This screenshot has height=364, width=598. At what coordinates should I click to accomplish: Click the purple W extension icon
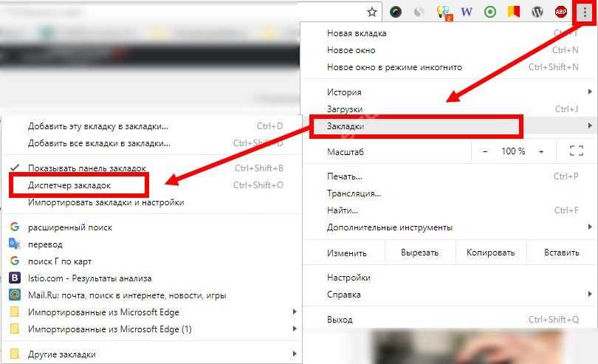tap(466, 12)
